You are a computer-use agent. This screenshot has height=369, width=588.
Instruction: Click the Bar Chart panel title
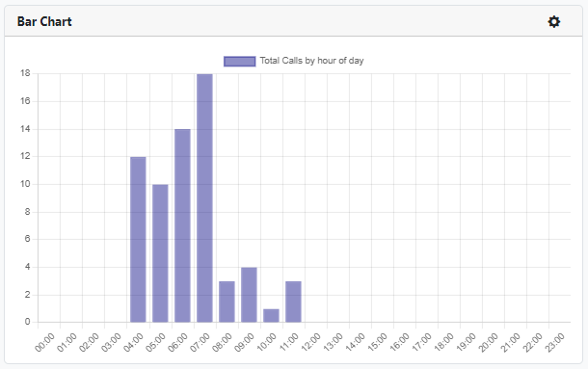tap(44, 22)
